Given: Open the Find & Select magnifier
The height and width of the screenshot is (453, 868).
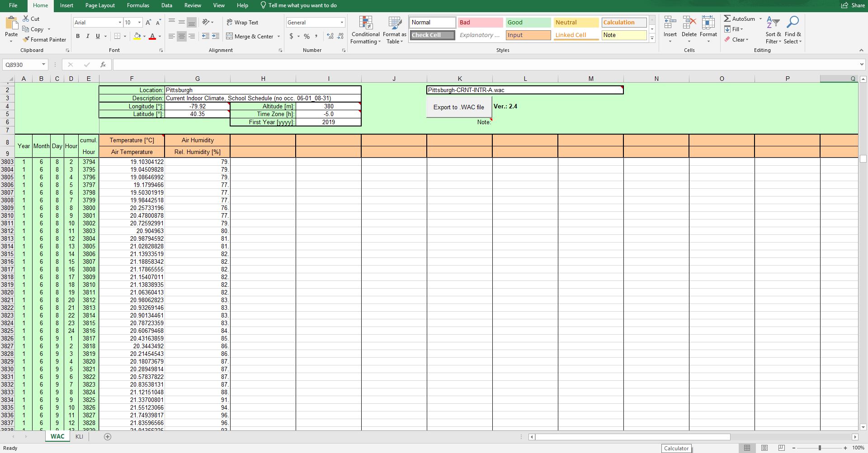Looking at the screenshot, I should tap(793, 23).
